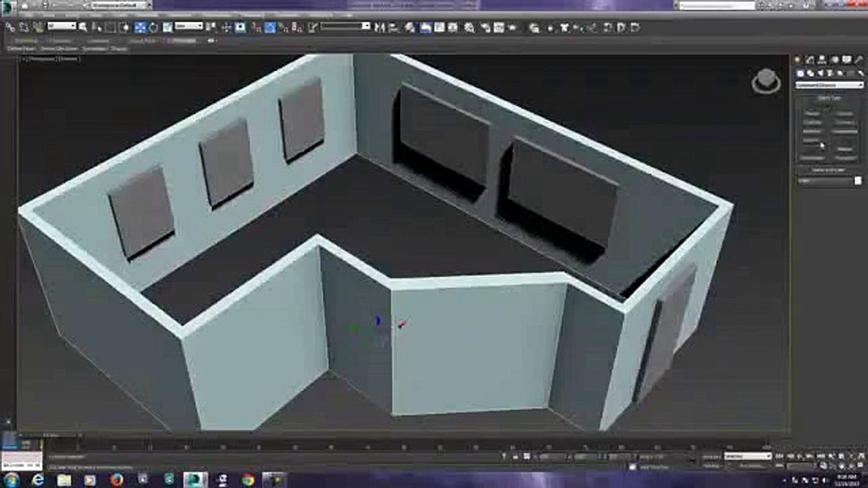868x488 pixels.
Task: Toggle the Window/Crossing selection mode
Action: click(x=124, y=28)
